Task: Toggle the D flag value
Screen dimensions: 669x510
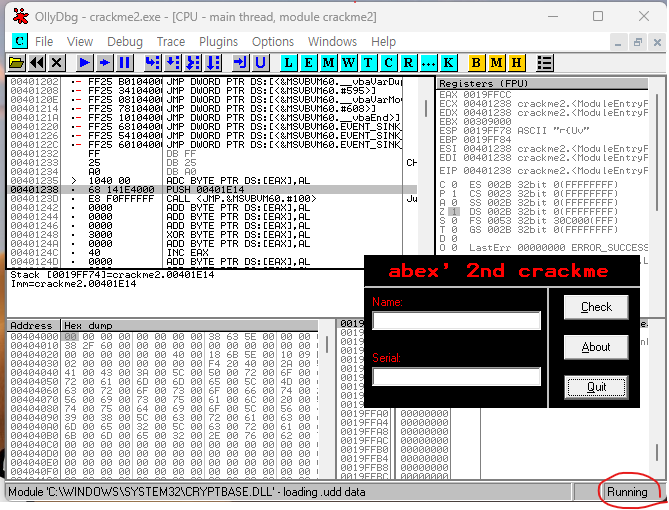Action: click(454, 239)
